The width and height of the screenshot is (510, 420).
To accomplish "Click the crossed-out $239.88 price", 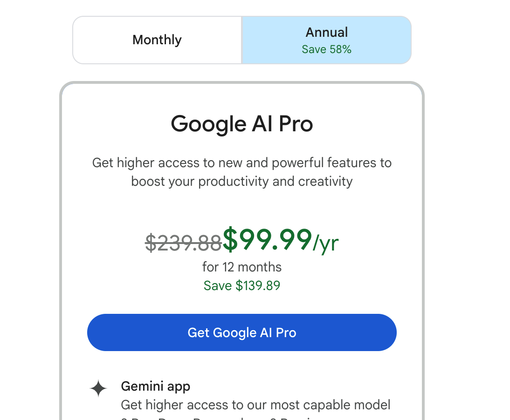I will [x=183, y=243].
